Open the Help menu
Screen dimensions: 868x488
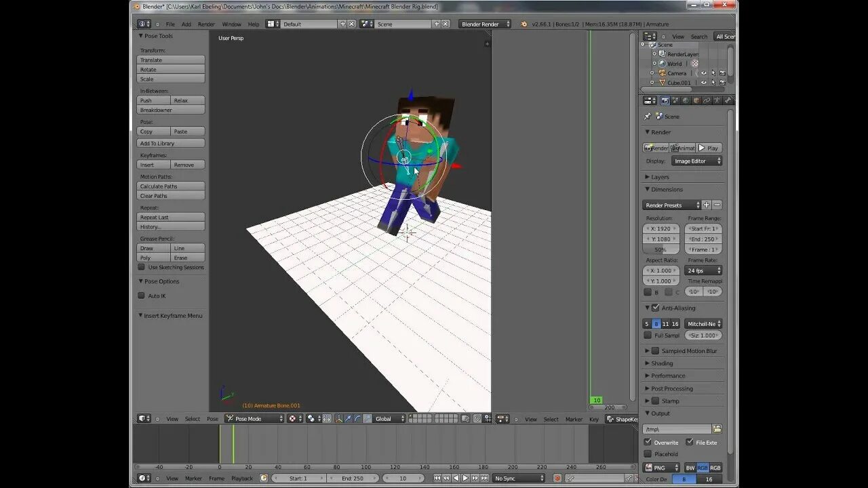(x=254, y=24)
